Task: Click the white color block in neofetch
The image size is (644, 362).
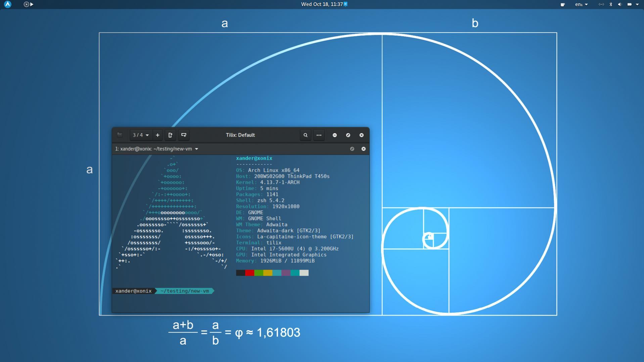Action: 304,273
